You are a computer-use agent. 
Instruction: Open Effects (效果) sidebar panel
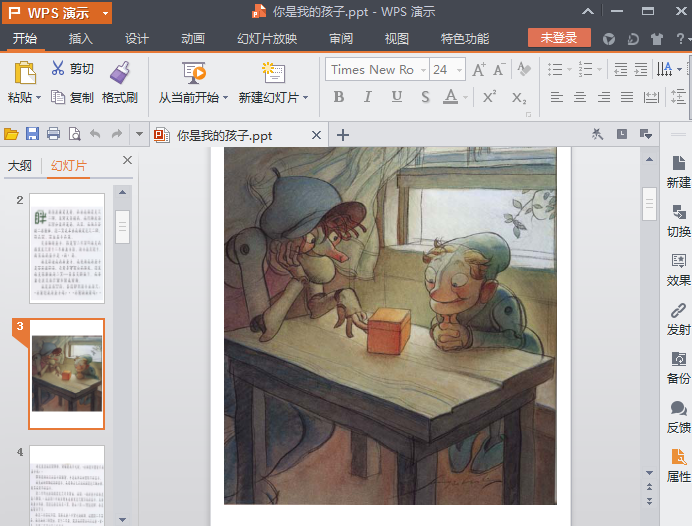tap(679, 270)
